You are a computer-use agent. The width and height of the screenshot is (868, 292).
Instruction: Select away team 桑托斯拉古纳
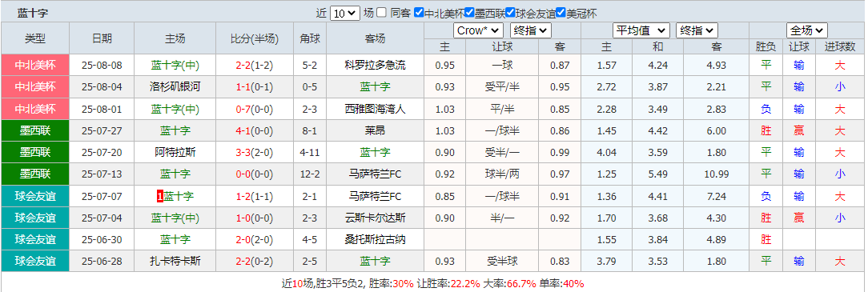tap(375, 239)
